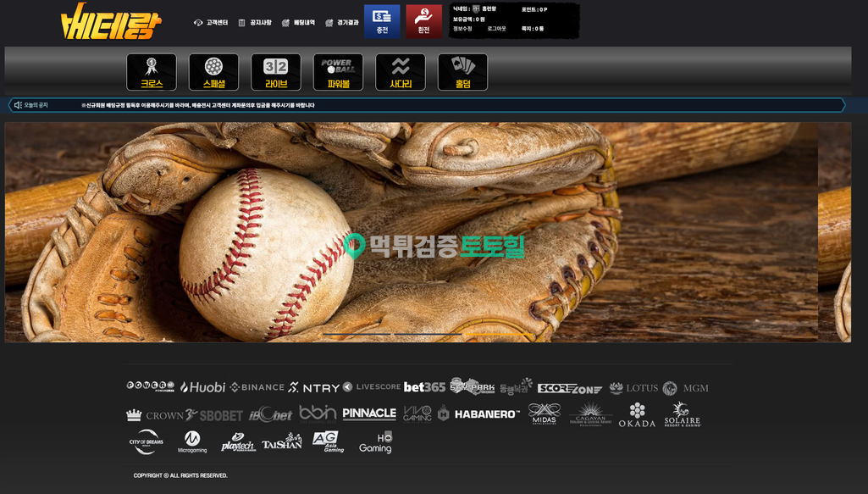Click the announcement speaker icon

[x=18, y=105]
